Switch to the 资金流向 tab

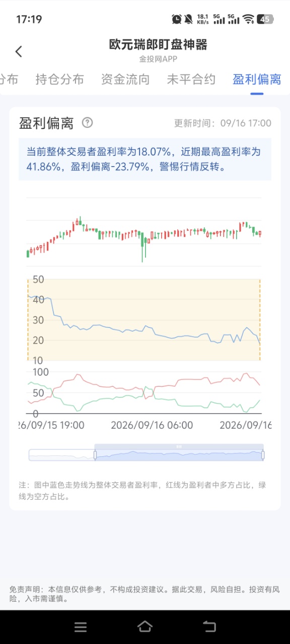125,79
